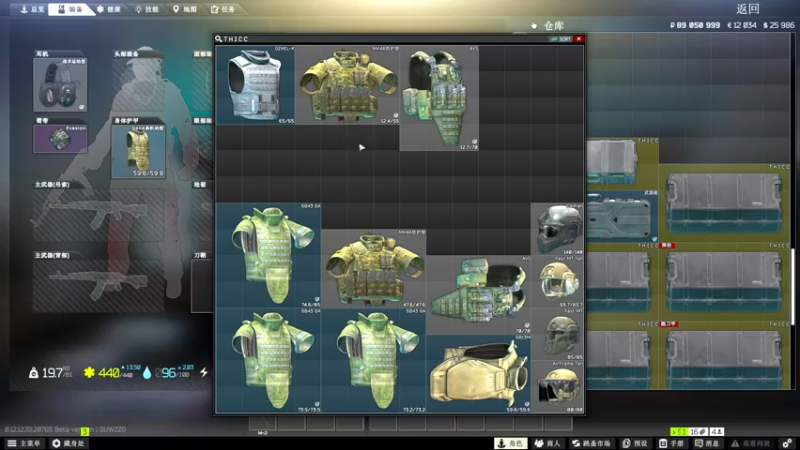Click the 仓库 stash heading
Image resolution: width=800 pixels, height=450 pixels.
[554, 26]
